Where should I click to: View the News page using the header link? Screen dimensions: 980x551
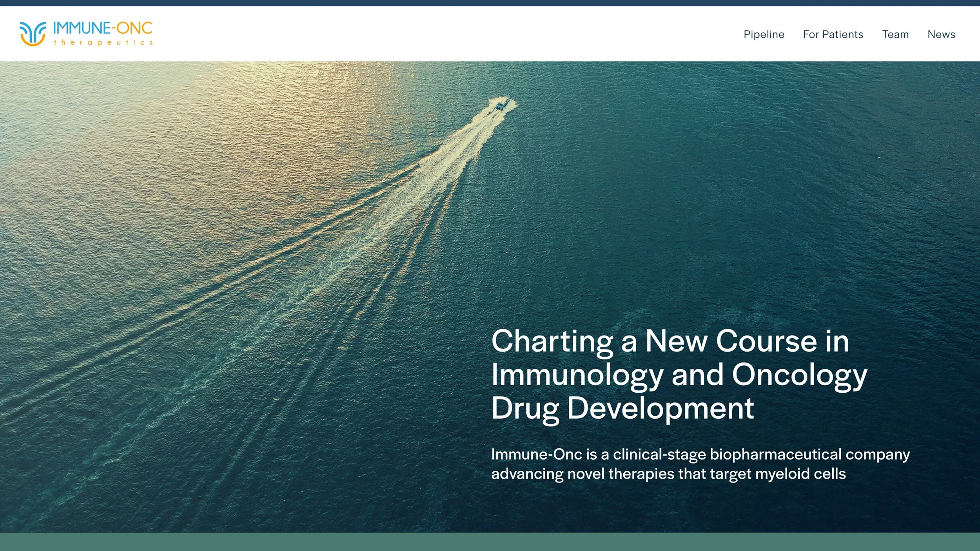[x=941, y=34]
